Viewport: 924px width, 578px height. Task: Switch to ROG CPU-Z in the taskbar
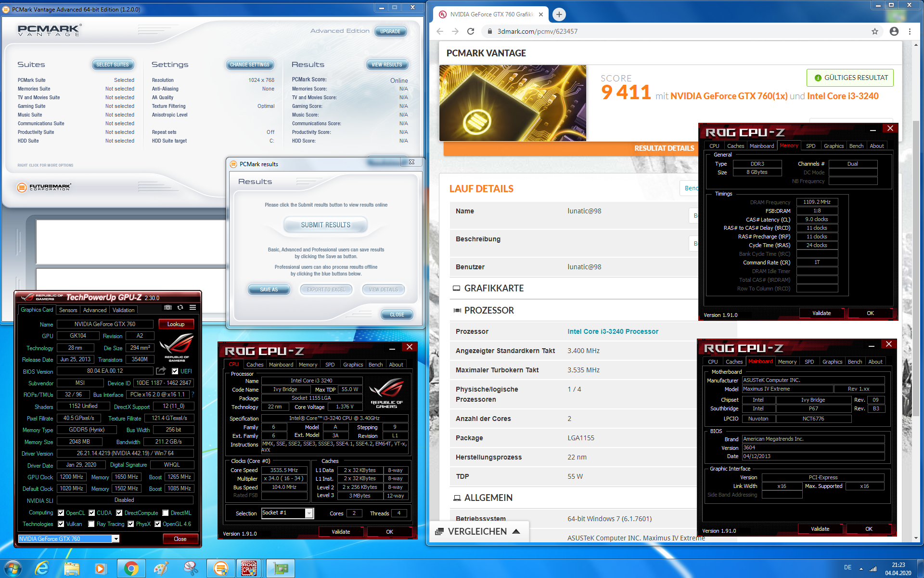pos(249,568)
